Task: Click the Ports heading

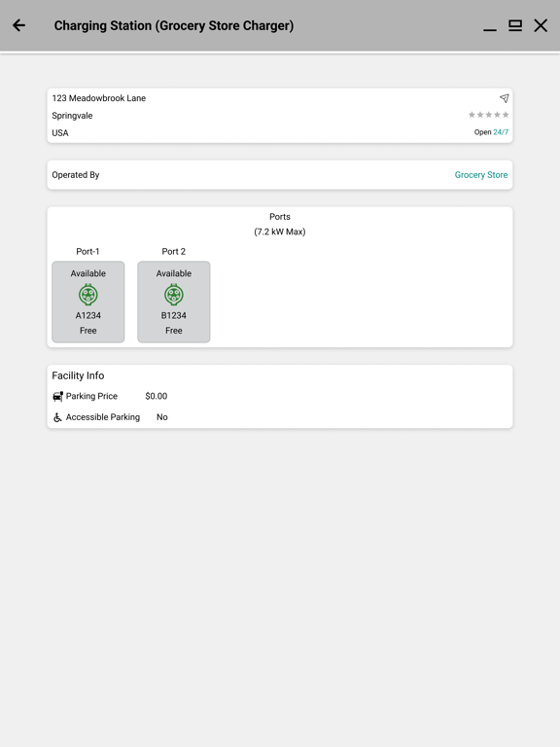Action: click(x=280, y=217)
